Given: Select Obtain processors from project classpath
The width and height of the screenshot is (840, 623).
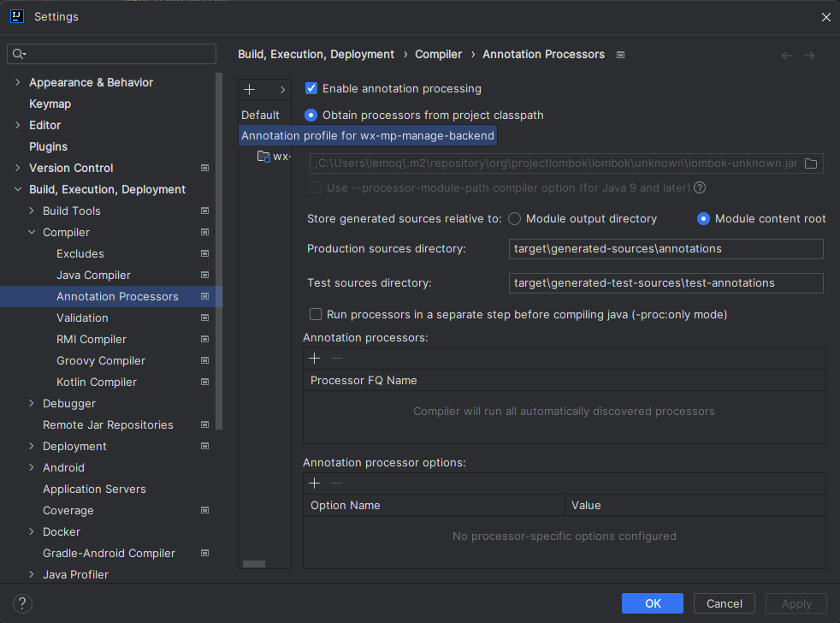Looking at the screenshot, I should 311,116.
